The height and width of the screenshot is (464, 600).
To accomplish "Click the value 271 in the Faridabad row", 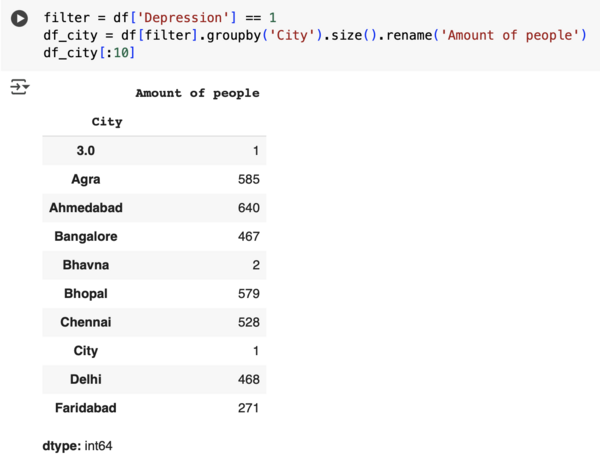I will [x=248, y=408].
